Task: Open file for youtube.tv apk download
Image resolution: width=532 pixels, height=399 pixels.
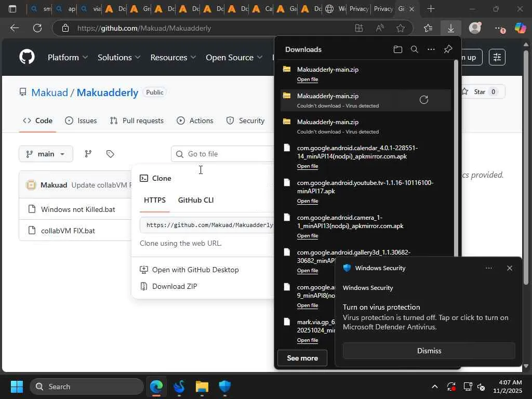Action: 308,201
